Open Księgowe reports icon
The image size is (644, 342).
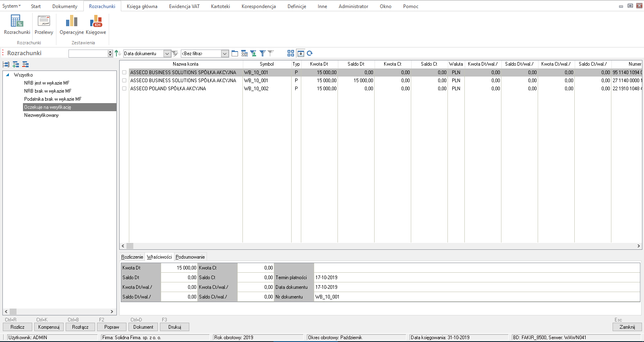[96, 25]
